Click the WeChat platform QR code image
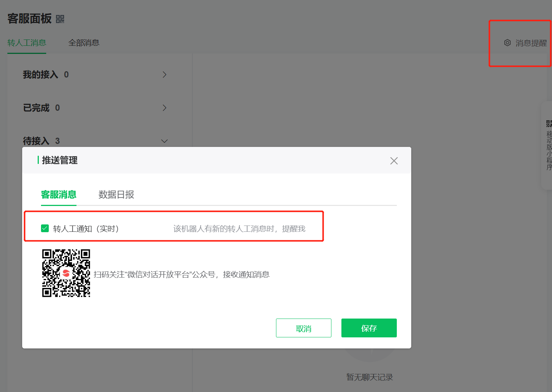The width and height of the screenshot is (552, 392). 66,273
